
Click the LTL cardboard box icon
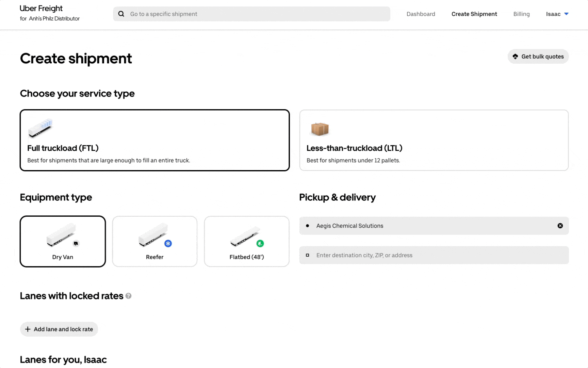(320, 129)
